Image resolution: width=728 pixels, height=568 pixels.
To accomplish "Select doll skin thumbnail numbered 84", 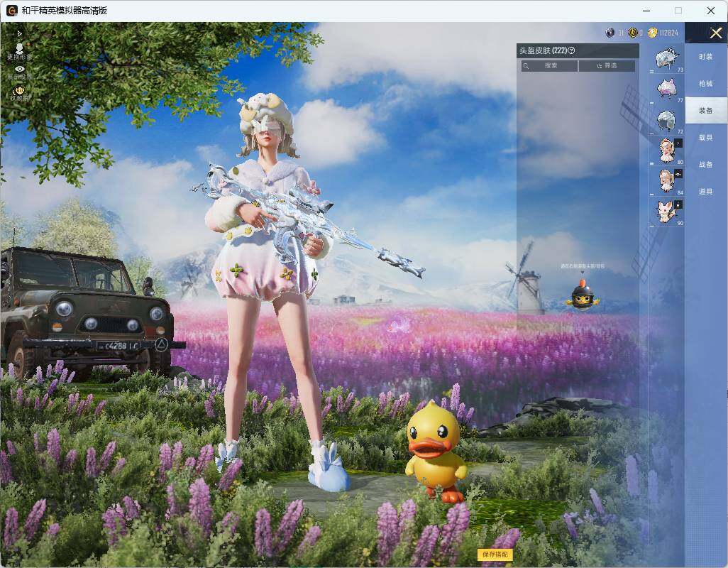I will coord(667,181).
